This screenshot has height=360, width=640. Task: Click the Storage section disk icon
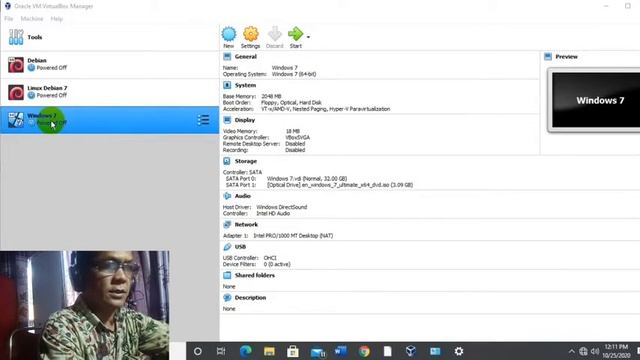(227, 161)
